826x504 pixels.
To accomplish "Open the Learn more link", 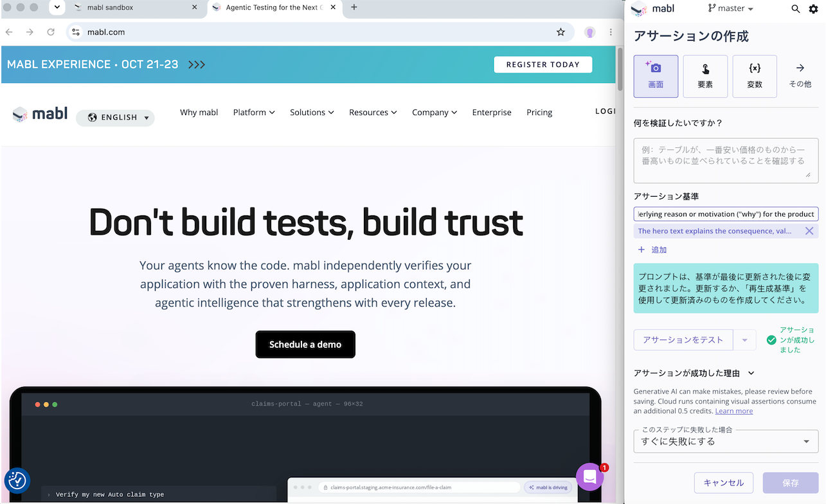I will pyautogui.click(x=734, y=411).
